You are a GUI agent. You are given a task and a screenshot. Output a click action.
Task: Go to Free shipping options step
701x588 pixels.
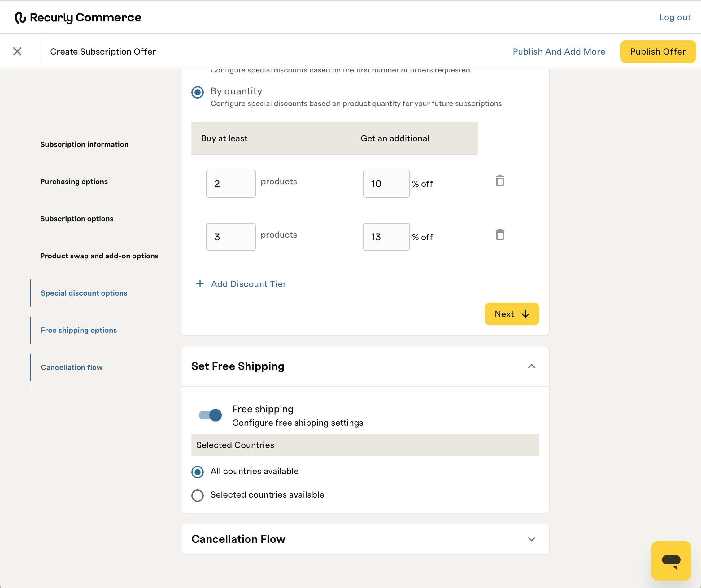tap(79, 330)
